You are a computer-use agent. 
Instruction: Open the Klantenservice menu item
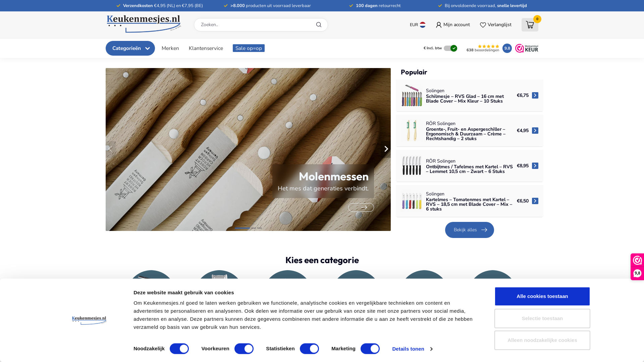206,48
